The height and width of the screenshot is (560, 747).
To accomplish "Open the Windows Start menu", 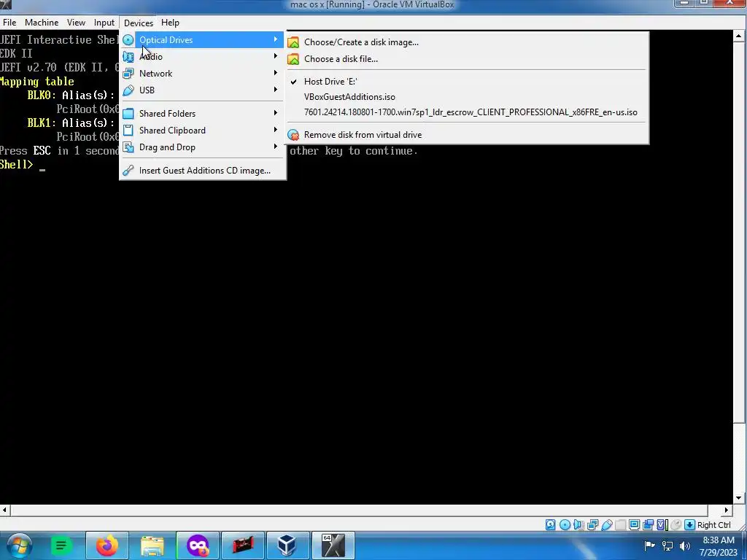I will point(20,545).
